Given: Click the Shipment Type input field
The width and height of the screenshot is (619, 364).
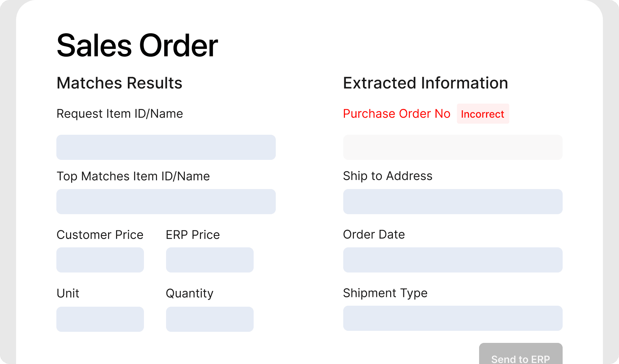Looking at the screenshot, I should click(453, 318).
